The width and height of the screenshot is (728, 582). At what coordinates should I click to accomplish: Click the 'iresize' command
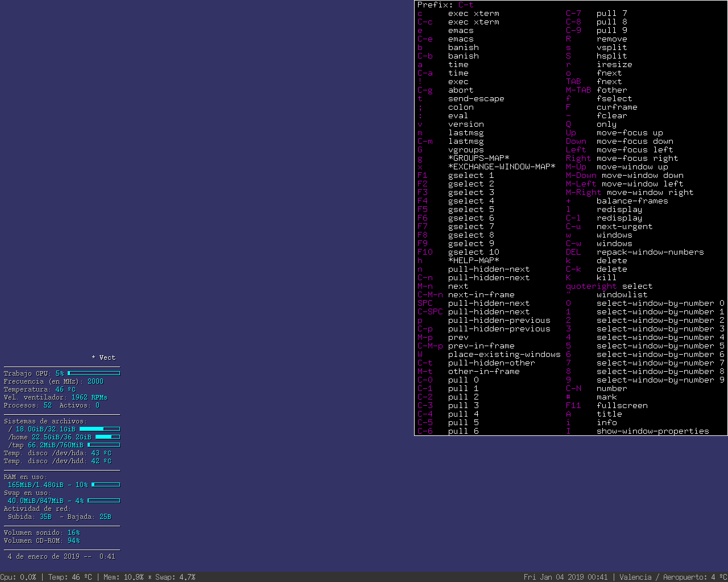(x=614, y=64)
